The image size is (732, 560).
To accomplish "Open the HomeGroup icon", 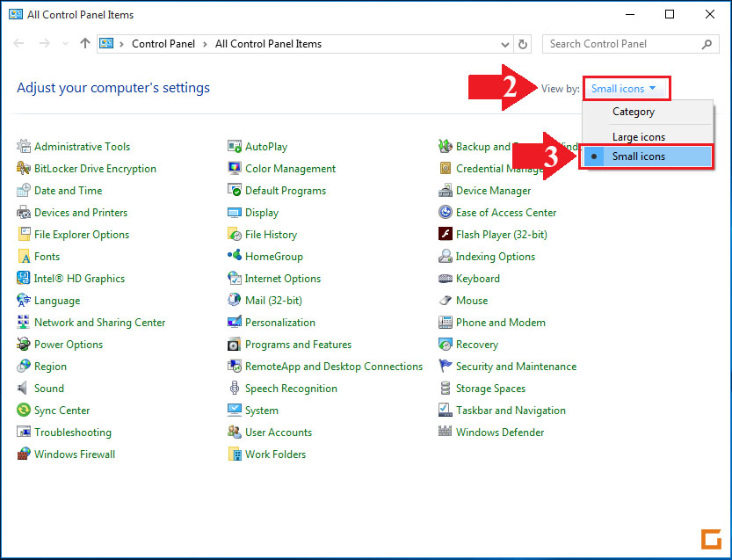I will click(235, 256).
